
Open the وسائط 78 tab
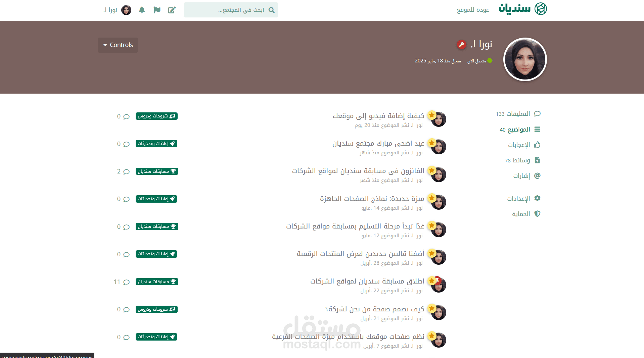point(522,160)
